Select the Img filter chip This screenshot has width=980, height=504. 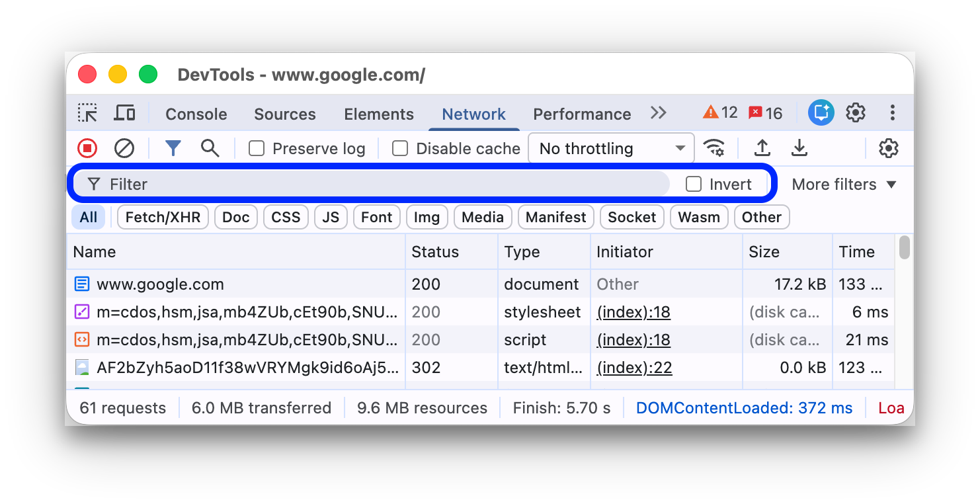point(427,217)
